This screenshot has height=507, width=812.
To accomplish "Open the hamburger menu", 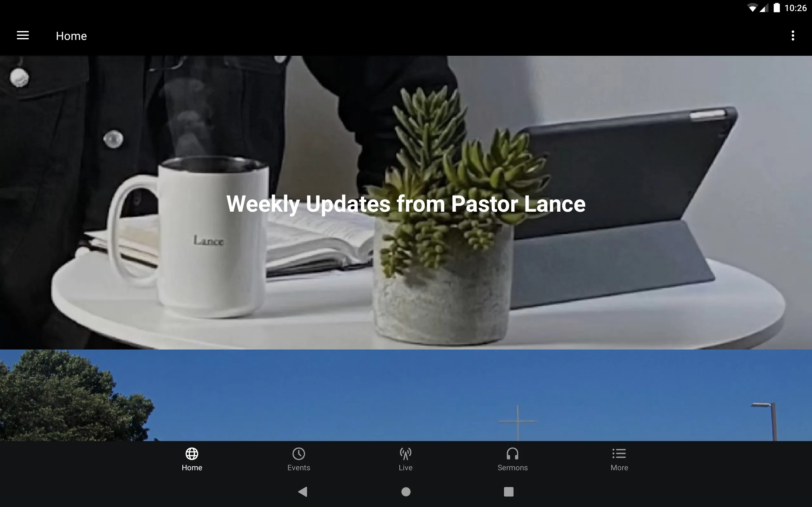I will pyautogui.click(x=23, y=35).
